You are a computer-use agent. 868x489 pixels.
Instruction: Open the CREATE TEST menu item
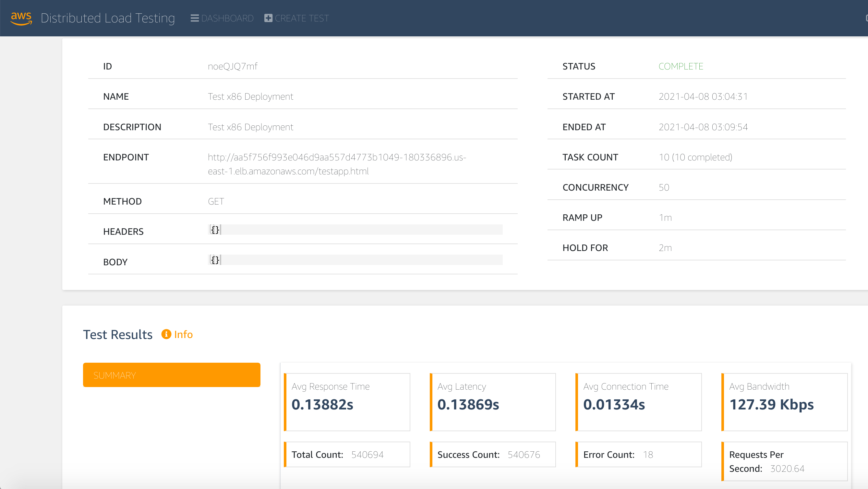coord(302,18)
